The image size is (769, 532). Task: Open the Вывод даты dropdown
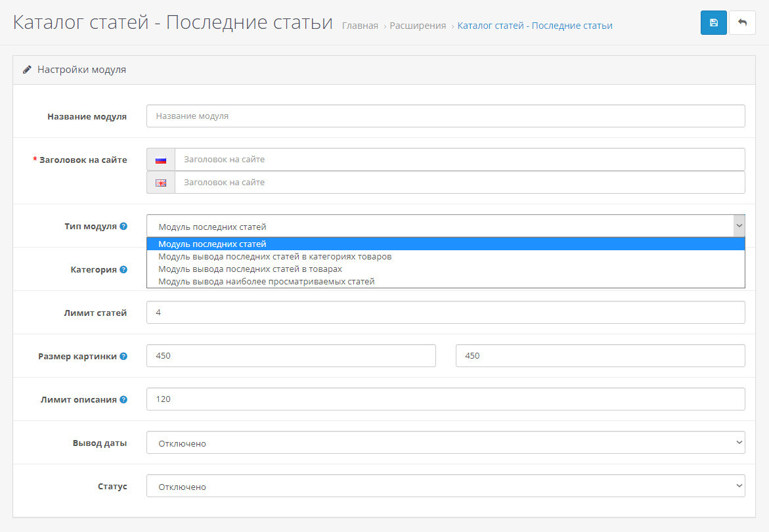tap(446, 443)
